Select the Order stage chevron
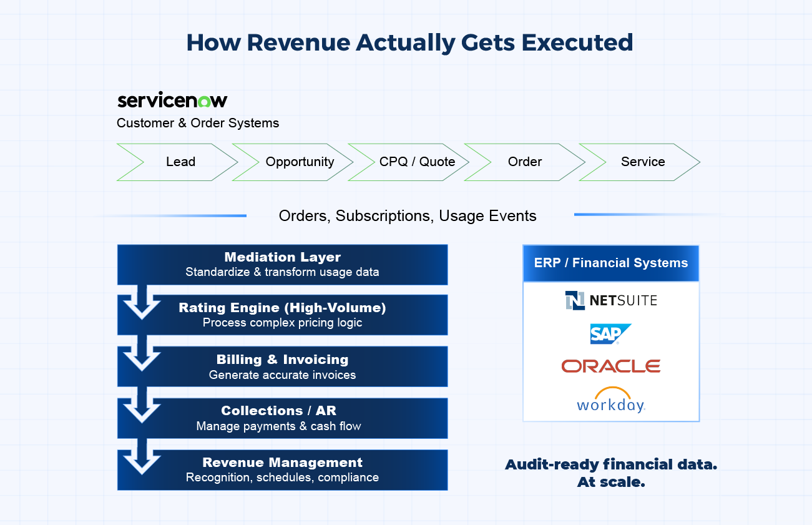The width and height of the screenshot is (812, 525). [525, 162]
